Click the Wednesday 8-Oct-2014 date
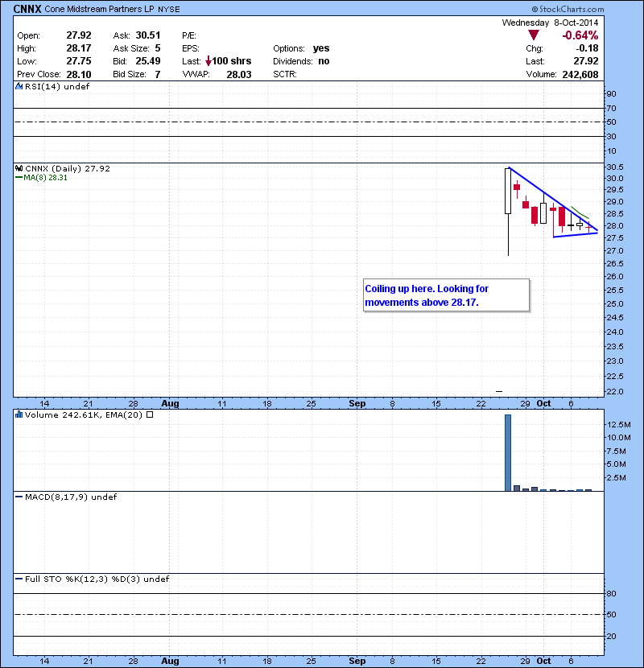Viewport: 644px width, 668px height. point(550,23)
